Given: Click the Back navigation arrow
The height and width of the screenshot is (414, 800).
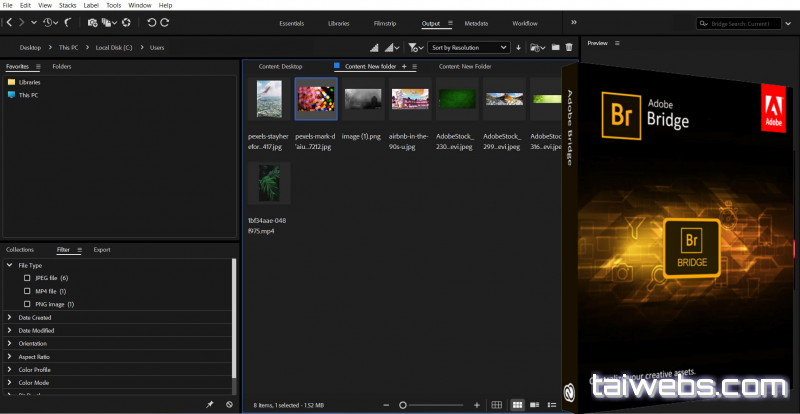Looking at the screenshot, I should (x=8, y=22).
